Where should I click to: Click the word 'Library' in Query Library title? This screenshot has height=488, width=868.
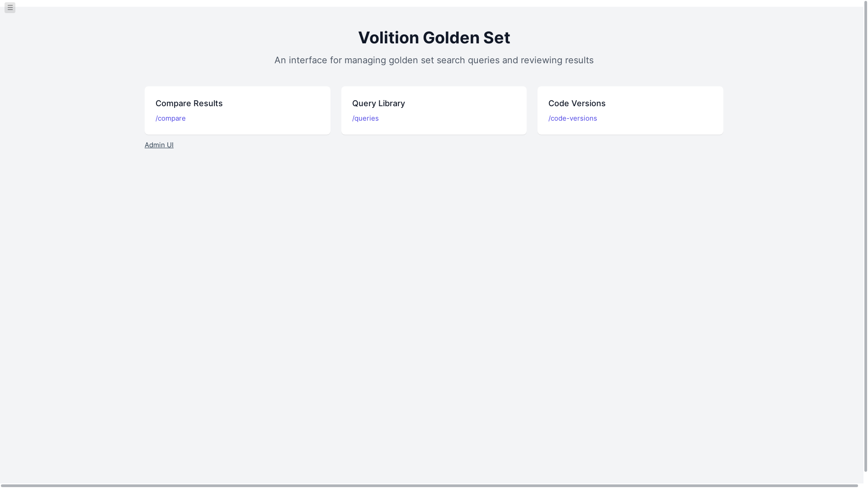391,103
